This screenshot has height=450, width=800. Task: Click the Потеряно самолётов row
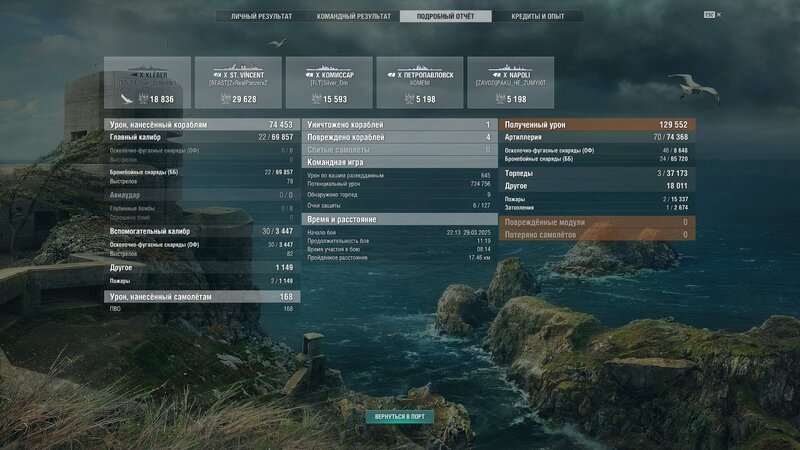597,235
